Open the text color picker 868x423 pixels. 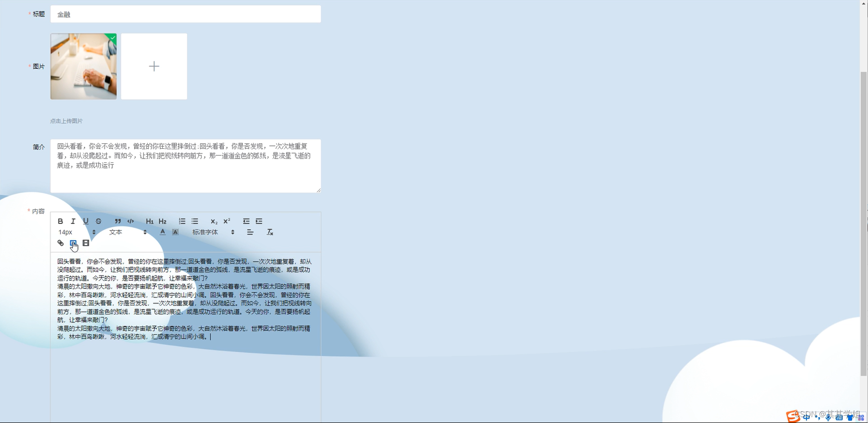click(163, 232)
